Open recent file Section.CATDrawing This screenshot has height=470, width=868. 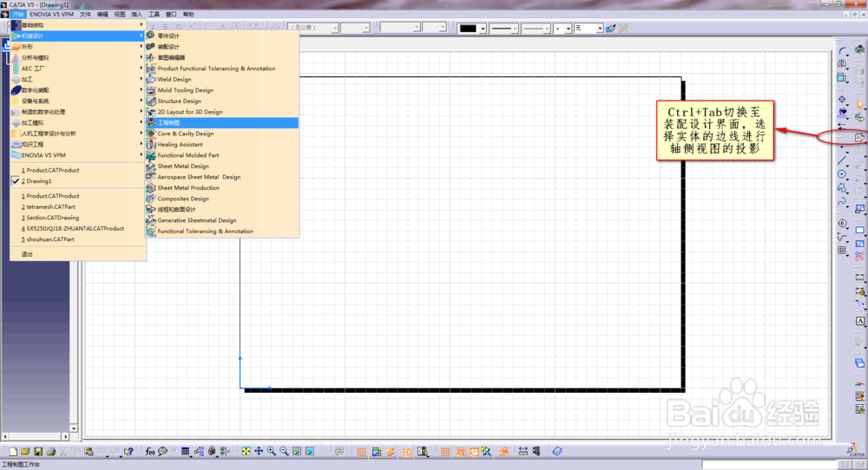point(77,218)
